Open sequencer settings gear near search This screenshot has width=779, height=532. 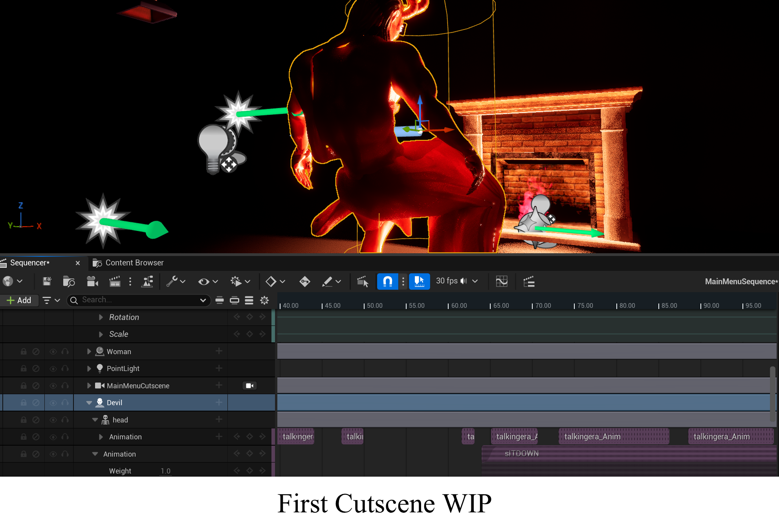[264, 300]
